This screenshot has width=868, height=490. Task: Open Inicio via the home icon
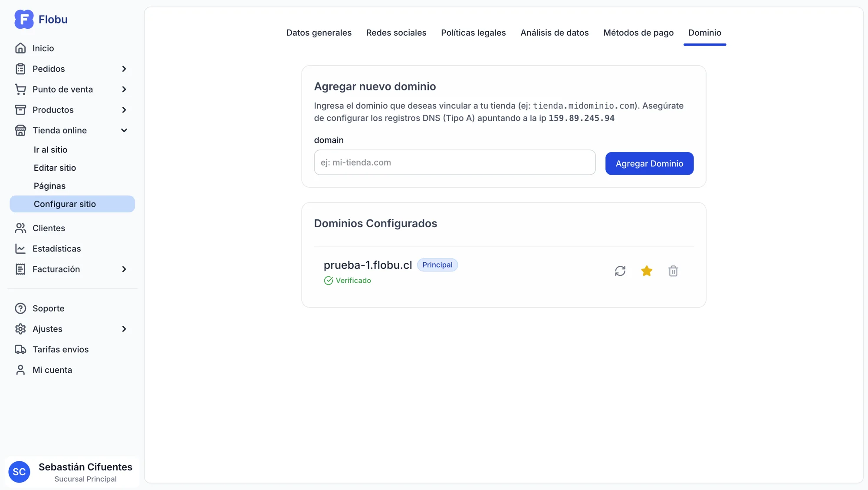coord(20,48)
